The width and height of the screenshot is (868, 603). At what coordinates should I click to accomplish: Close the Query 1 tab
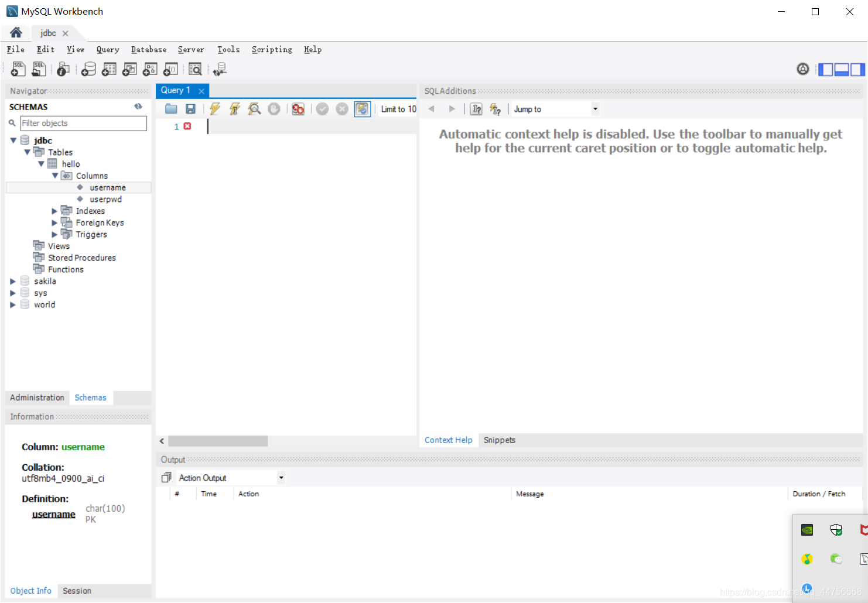pyautogui.click(x=201, y=91)
